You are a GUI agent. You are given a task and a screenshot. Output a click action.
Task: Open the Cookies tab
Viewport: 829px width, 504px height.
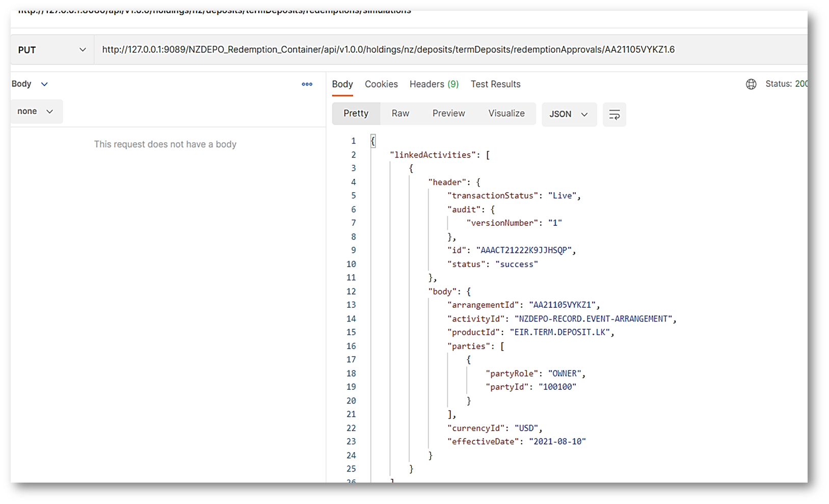(x=381, y=84)
